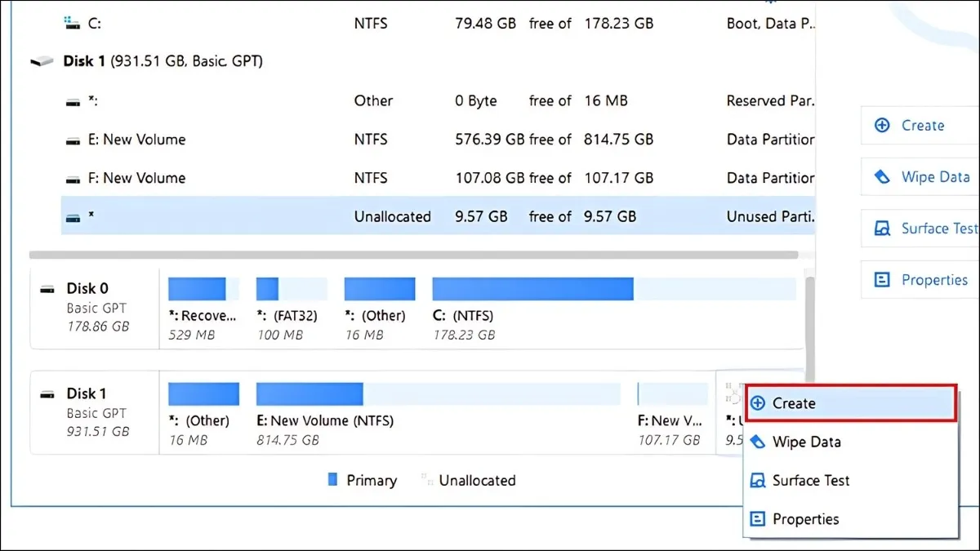
Task: Click the Wipe Data eraser icon in right panel
Action: (882, 177)
